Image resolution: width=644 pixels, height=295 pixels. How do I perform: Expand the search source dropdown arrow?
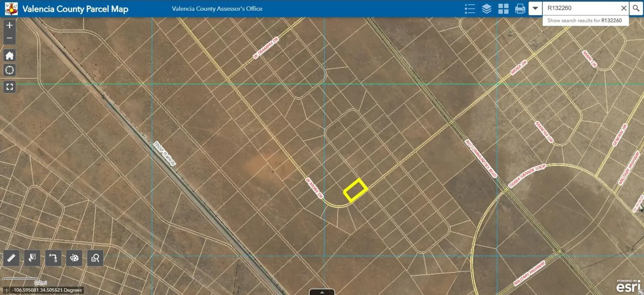coord(535,8)
